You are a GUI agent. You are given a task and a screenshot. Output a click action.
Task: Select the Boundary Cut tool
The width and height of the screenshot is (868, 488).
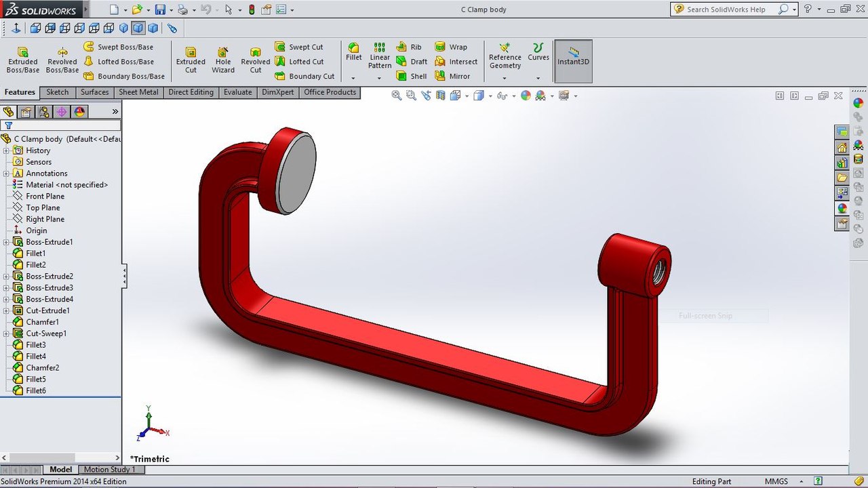tap(304, 76)
